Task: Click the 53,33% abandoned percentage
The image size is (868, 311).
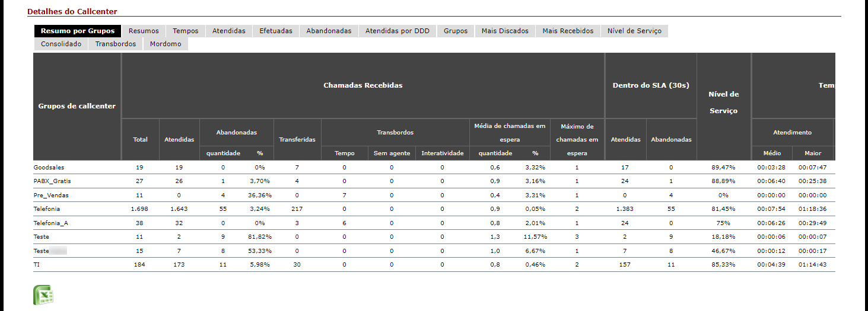Action: 260,251
